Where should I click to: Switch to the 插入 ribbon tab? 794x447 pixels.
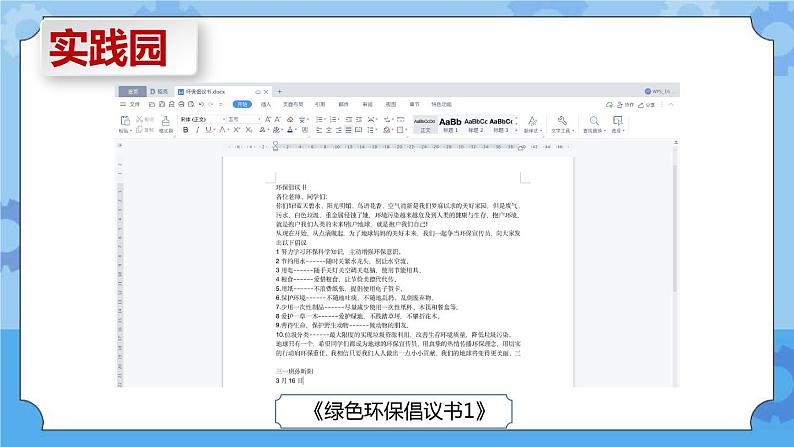(x=266, y=104)
